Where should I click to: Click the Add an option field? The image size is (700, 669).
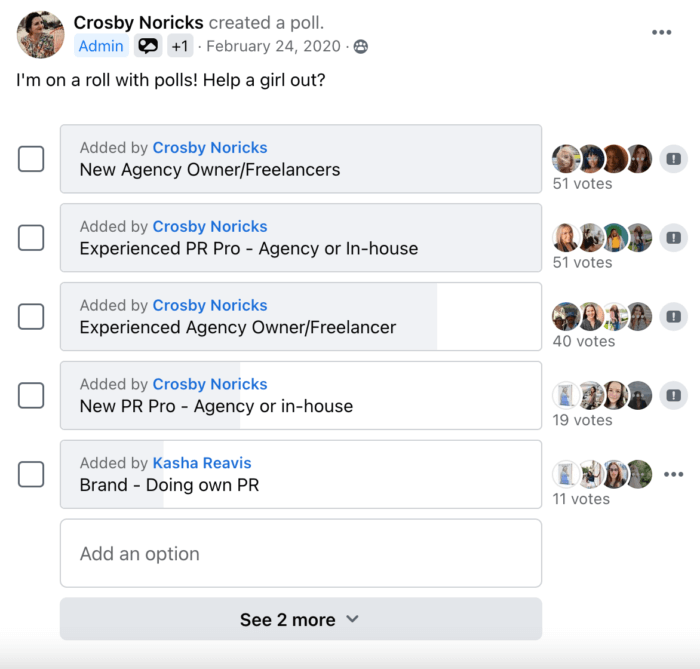(300, 553)
